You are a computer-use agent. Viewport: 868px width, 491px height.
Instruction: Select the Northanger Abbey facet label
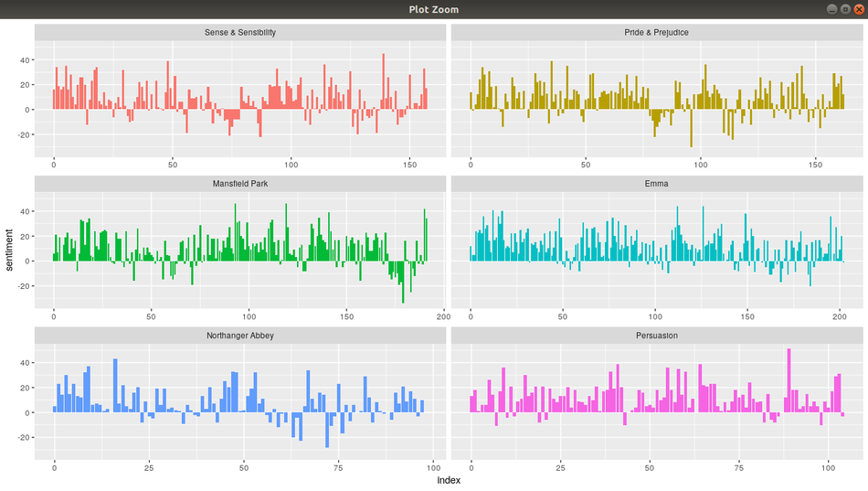(x=240, y=336)
